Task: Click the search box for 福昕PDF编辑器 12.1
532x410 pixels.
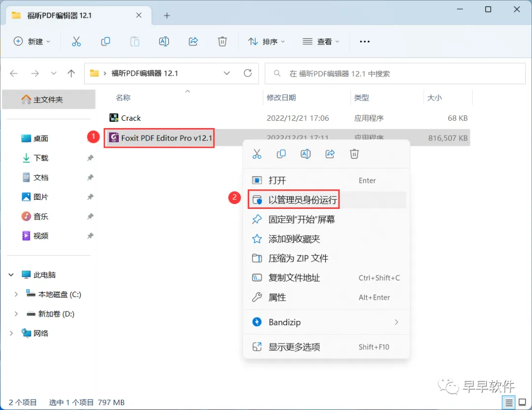Action: point(395,73)
